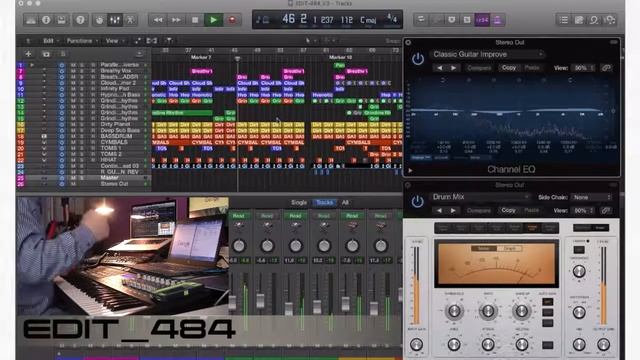Click the 4/4 time signature in LCD
Viewport: 640px width, 360px height.
(392, 18)
